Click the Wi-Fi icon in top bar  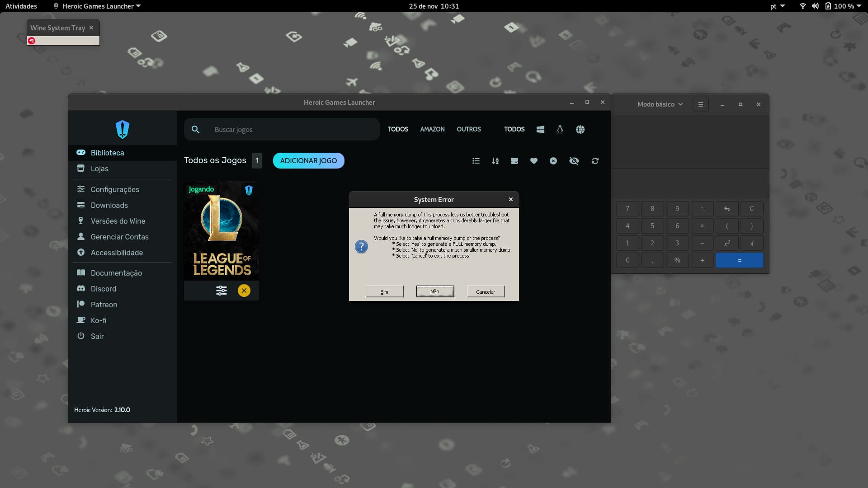(803, 6)
